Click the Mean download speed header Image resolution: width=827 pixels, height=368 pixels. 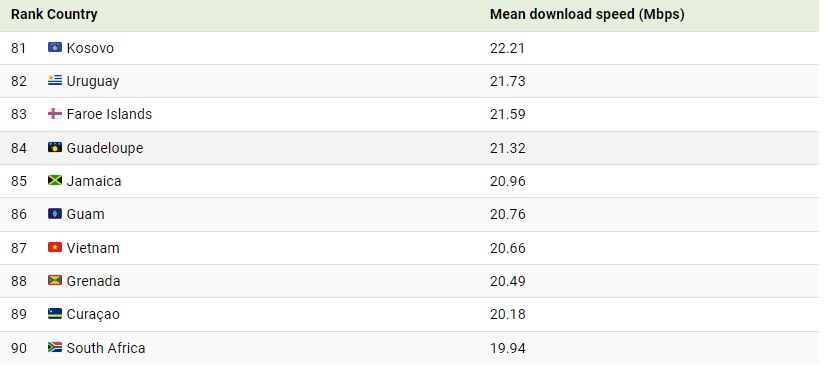(x=587, y=15)
